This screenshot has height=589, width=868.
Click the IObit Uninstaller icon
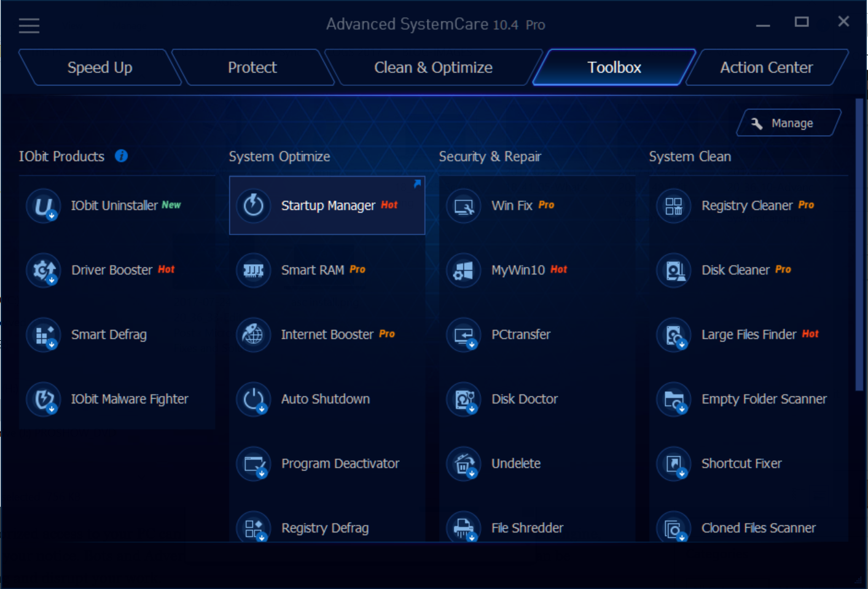pos(43,206)
